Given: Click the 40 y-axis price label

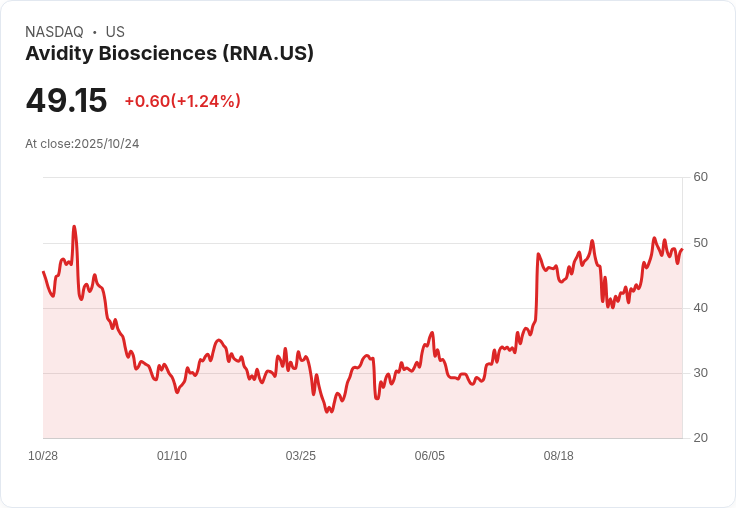Looking at the screenshot, I should click(x=700, y=308).
